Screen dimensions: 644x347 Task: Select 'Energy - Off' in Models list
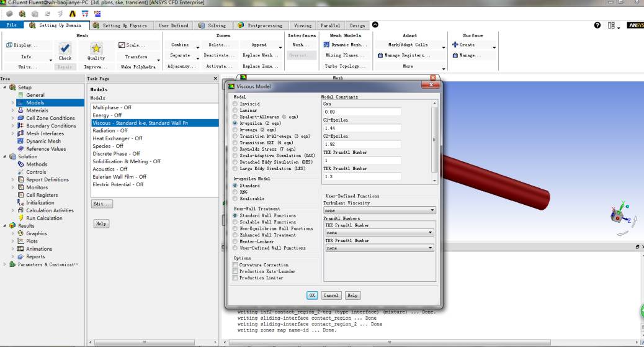pos(155,115)
